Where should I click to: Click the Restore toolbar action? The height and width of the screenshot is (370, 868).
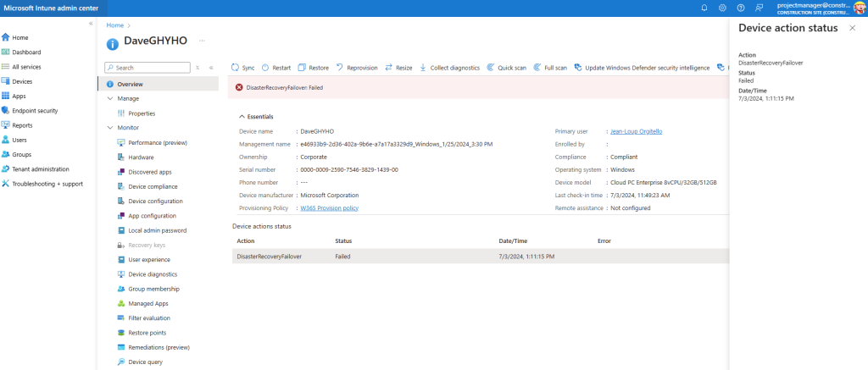[314, 68]
